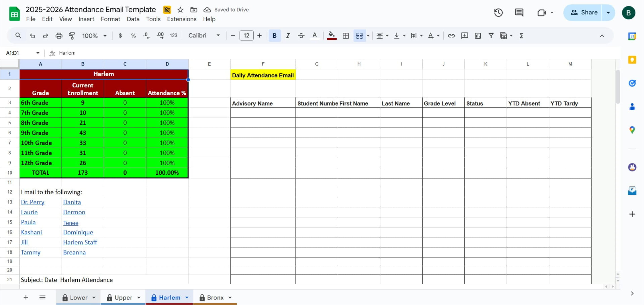
Task: Undo the last action
Action: tap(32, 36)
